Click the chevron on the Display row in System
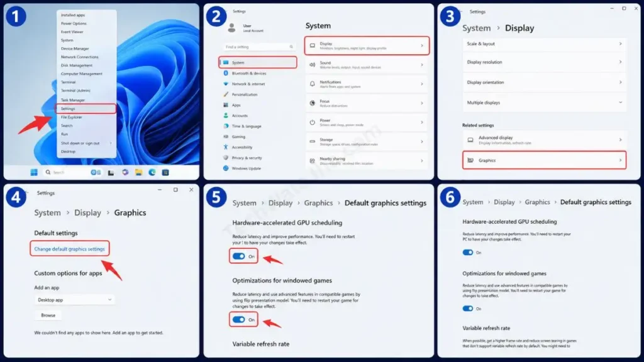Viewport: 644px width, 362px height. tap(422, 45)
